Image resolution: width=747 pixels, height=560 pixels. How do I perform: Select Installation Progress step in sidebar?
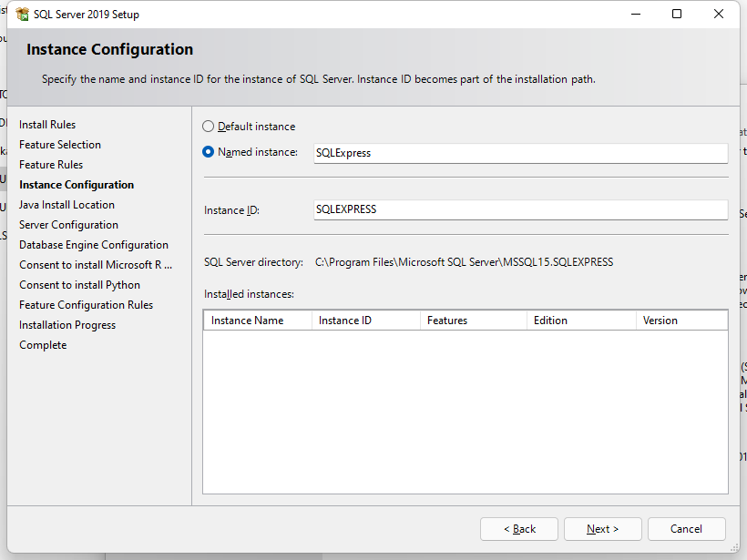click(67, 325)
